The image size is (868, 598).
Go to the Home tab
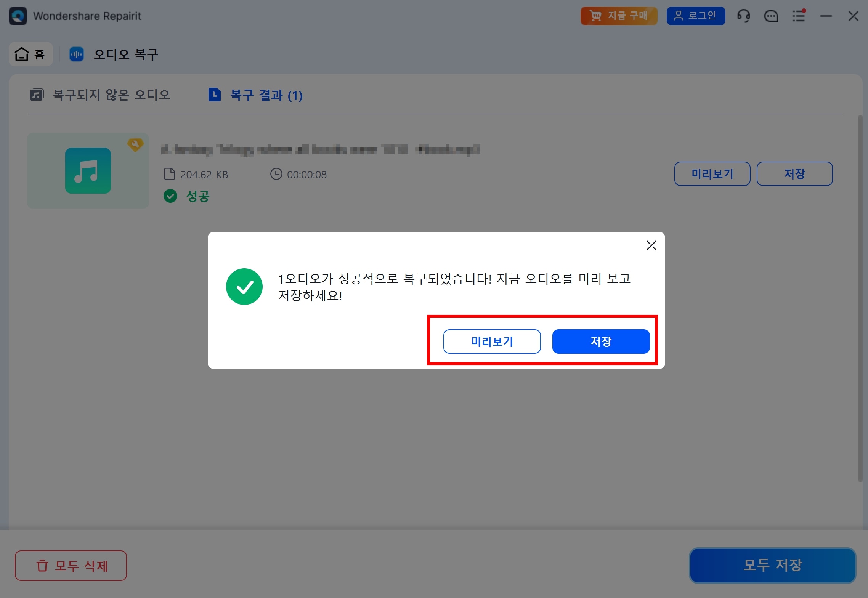pos(30,54)
